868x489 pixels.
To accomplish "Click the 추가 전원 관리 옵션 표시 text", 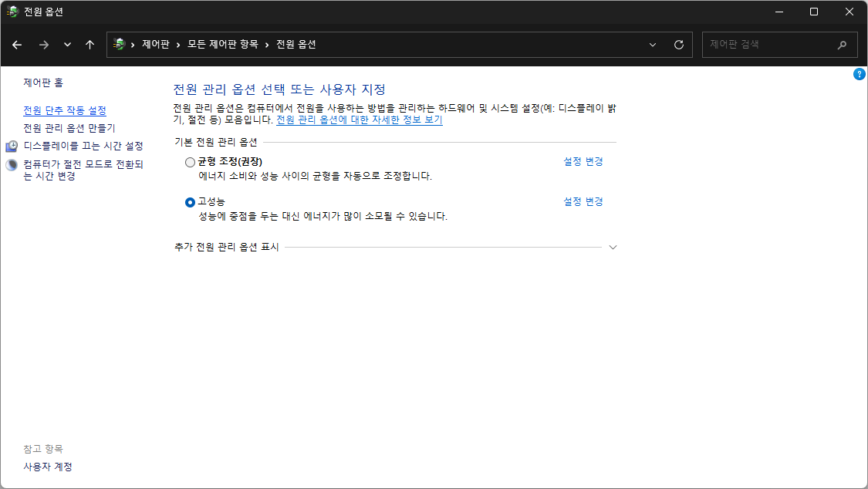I will [x=226, y=248].
